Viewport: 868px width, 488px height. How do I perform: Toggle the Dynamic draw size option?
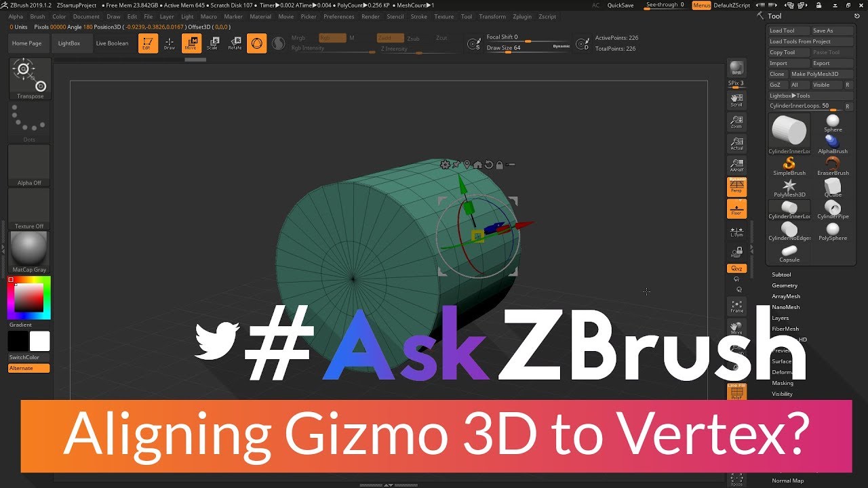(x=561, y=45)
